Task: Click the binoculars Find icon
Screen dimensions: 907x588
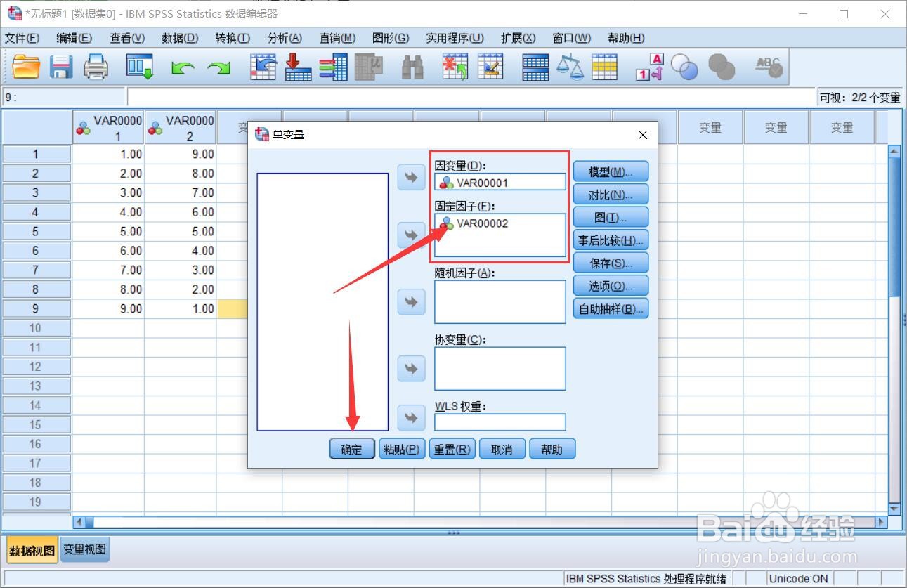Action: click(x=412, y=67)
